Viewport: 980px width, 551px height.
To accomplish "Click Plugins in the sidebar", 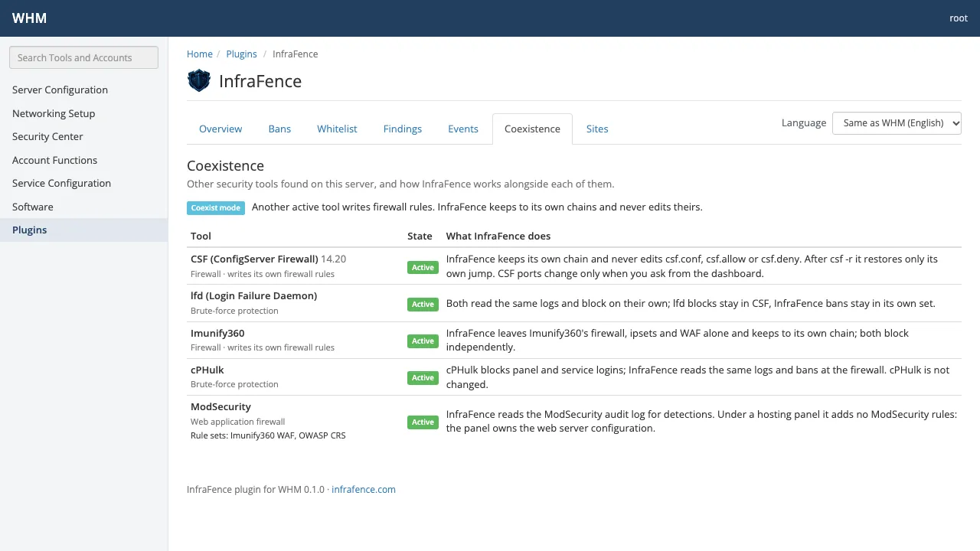I will (83, 230).
